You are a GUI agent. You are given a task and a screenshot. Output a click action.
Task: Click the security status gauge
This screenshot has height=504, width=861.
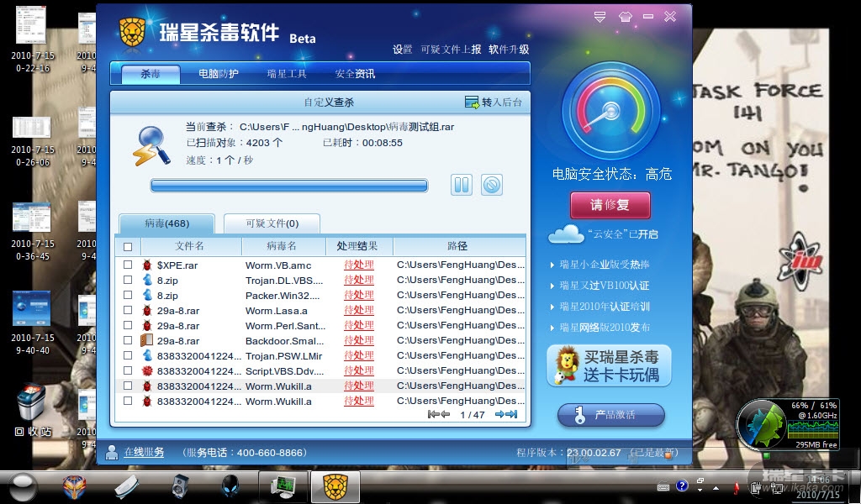[610, 111]
